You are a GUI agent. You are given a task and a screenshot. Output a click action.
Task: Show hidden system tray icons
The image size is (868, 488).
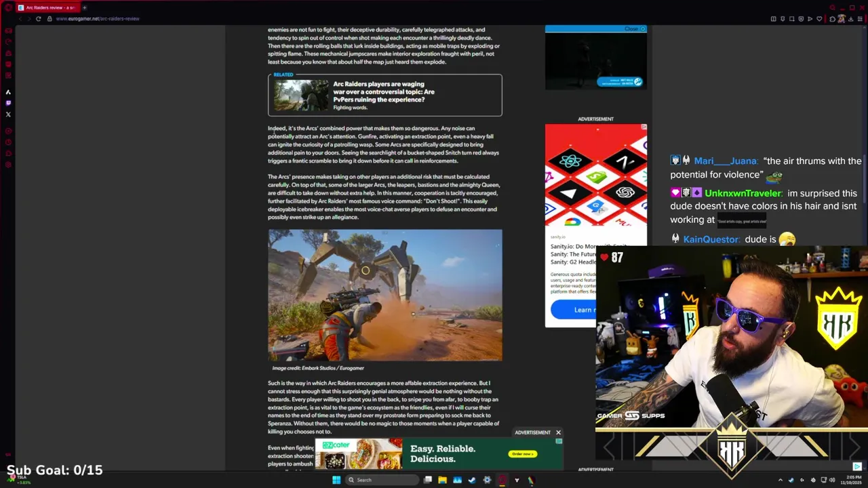click(x=780, y=480)
